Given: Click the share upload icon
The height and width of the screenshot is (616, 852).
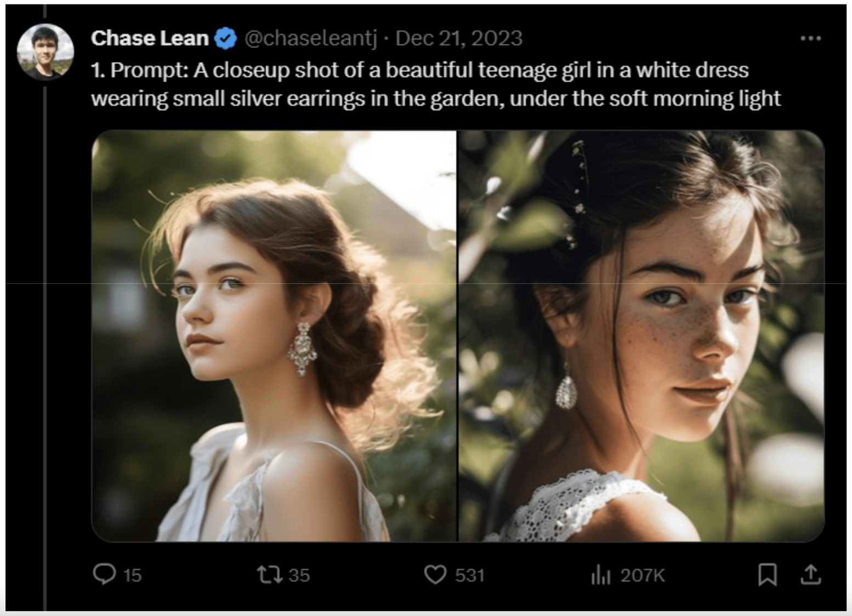Looking at the screenshot, I should [x=811, y=574].
